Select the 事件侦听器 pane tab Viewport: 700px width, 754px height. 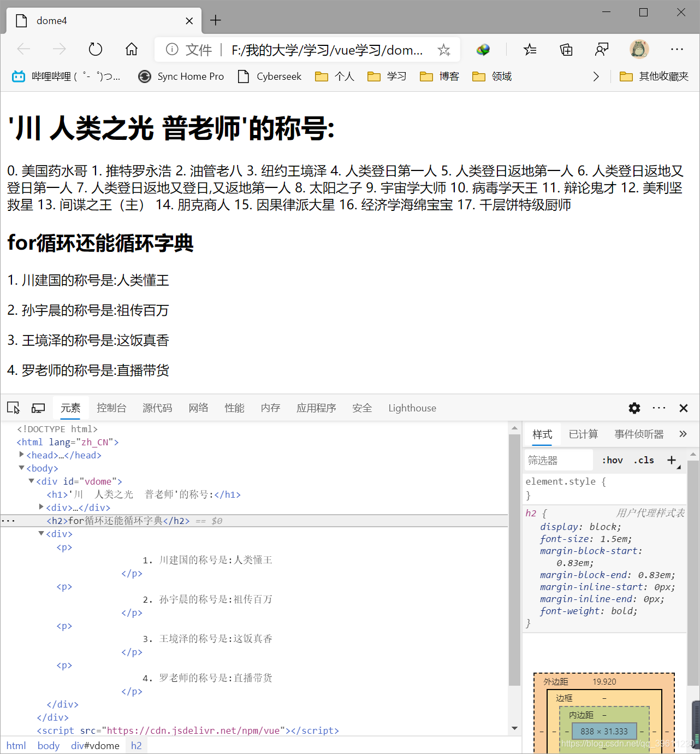pyautogui.click(x=639, y=434)
